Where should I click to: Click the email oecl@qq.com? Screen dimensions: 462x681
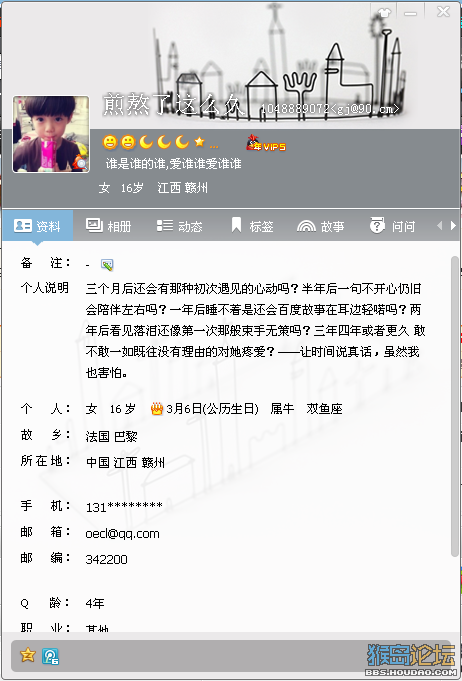[x=122, y=533]
